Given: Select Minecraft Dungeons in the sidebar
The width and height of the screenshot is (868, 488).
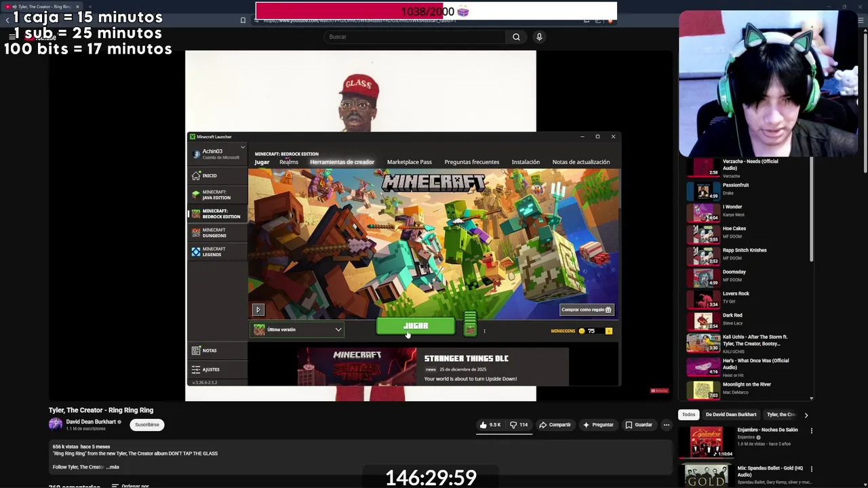Looking at the screenshot, I should (x=217, y=232).
